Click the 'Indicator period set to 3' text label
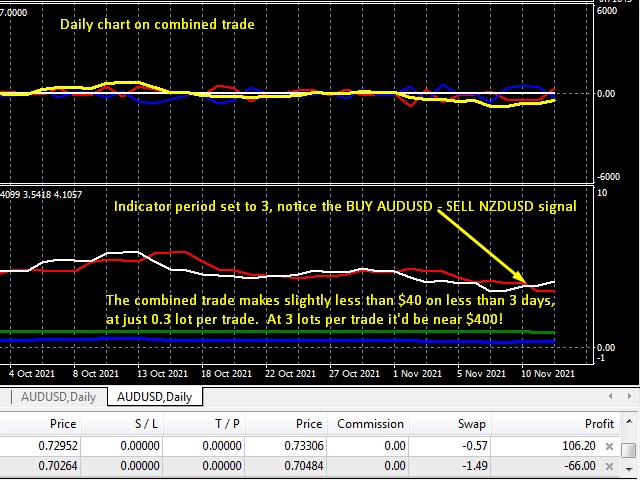Image resolution: width=640 pixels, height=480 pixels. (x=191, y=206)
